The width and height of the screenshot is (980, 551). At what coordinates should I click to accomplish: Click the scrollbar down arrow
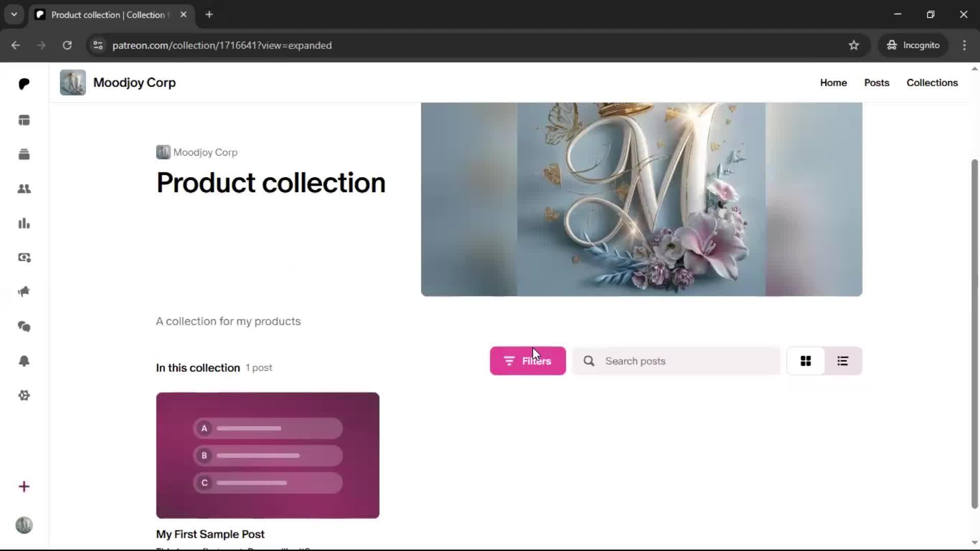tap(974, 543)
